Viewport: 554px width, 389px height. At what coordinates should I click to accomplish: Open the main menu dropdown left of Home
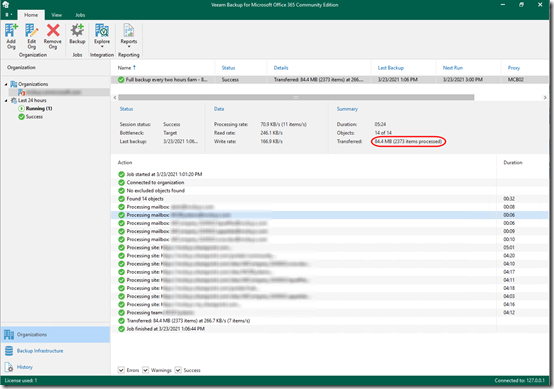[x=8, y=15]
